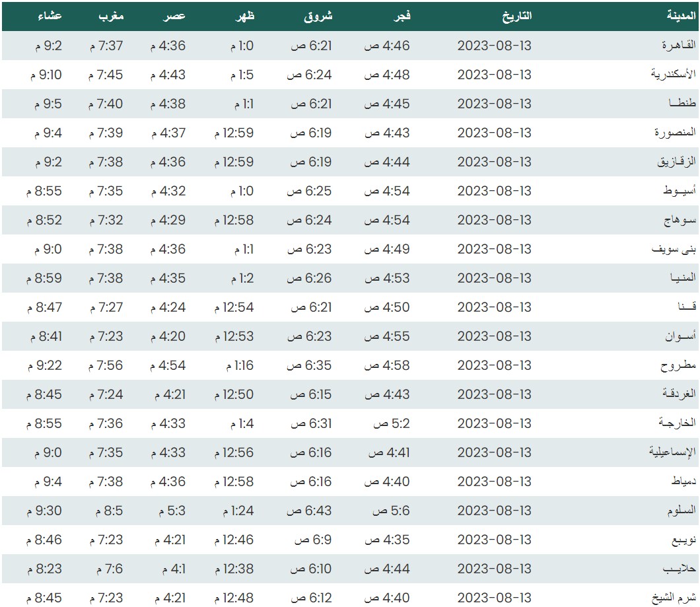
Task: Click Maghrib time 8:5 in السلوم row
Action: [106, 511]
